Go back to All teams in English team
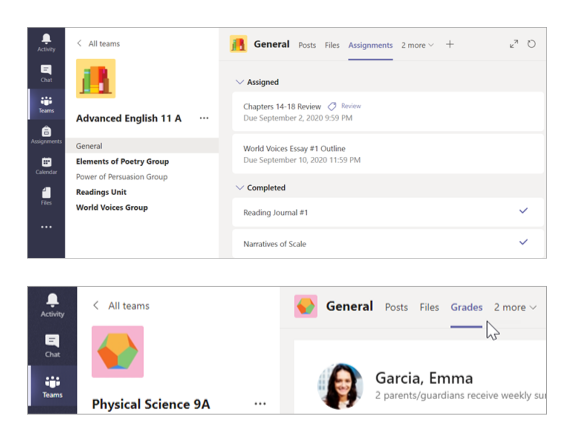 click(x=98, y=44)
